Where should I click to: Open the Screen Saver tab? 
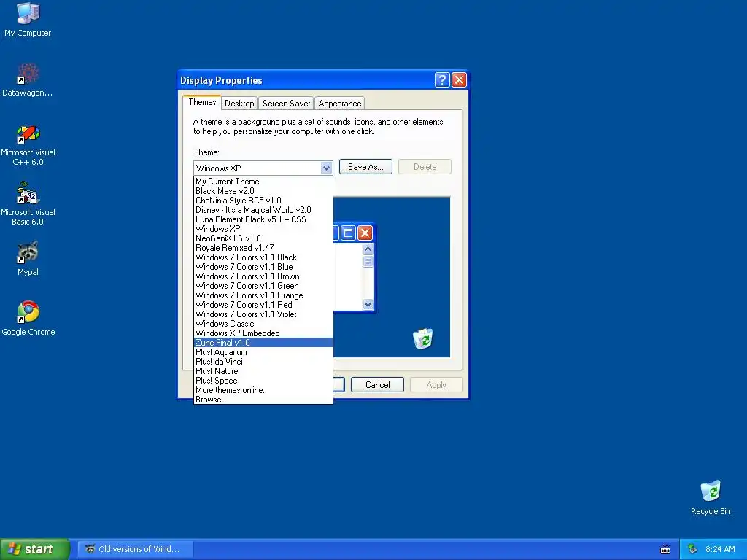point(286,104)
